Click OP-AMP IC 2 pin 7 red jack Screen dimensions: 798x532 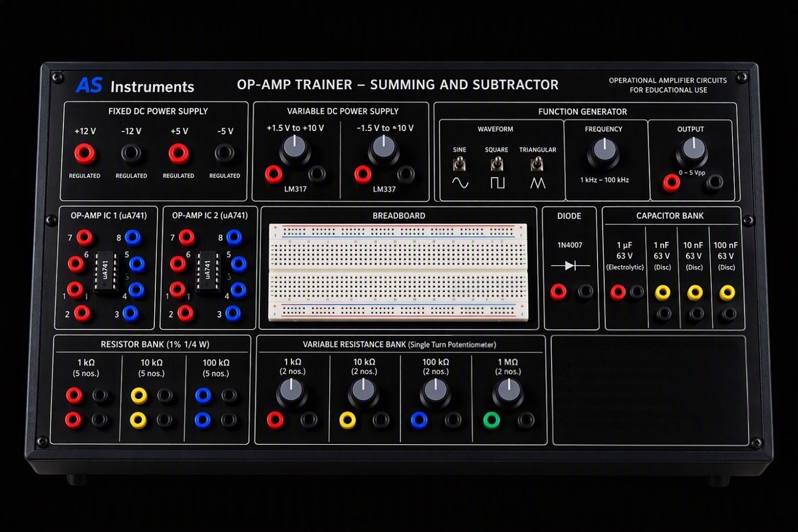coord(187,237)
